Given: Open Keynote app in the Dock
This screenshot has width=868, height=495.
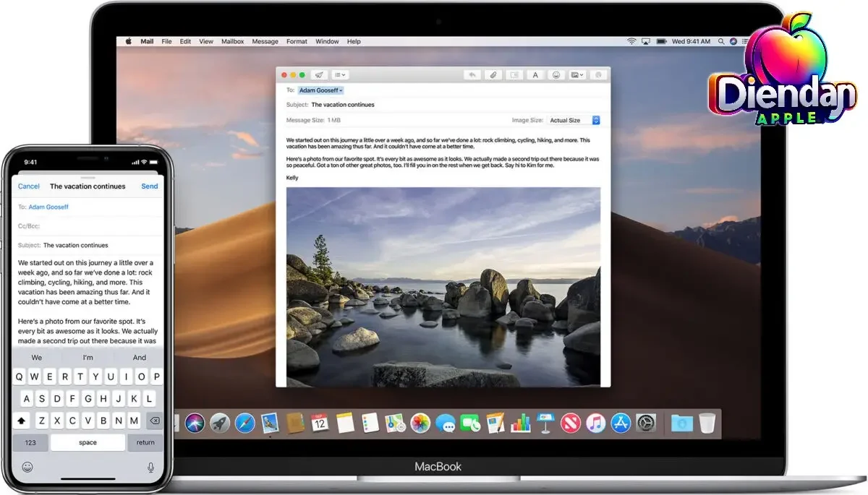Looking at the screenshot, I should pyautogui.click(x=545, y=423).
